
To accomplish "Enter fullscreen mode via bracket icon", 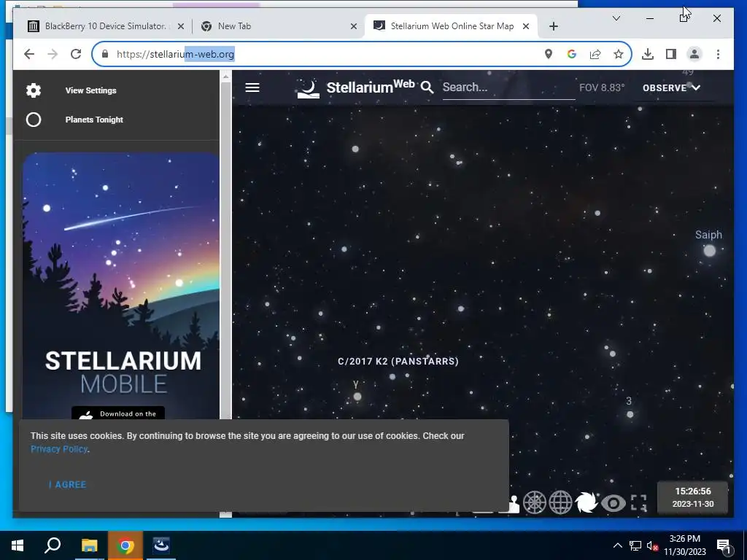I will pos(639,503).
